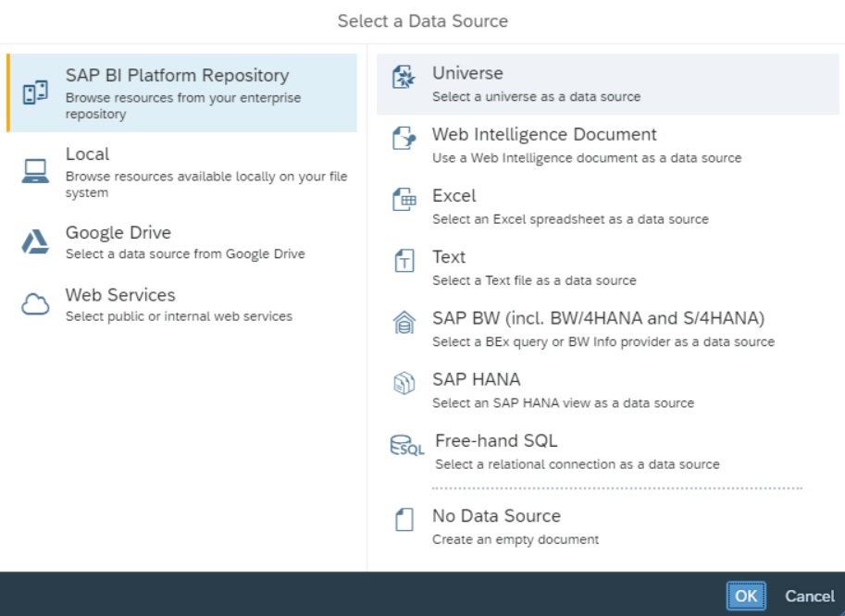Viewport: 845px width, 616px height.
Task: Pick 'Create an empty document' description
Action: click(x=516, y=539)
